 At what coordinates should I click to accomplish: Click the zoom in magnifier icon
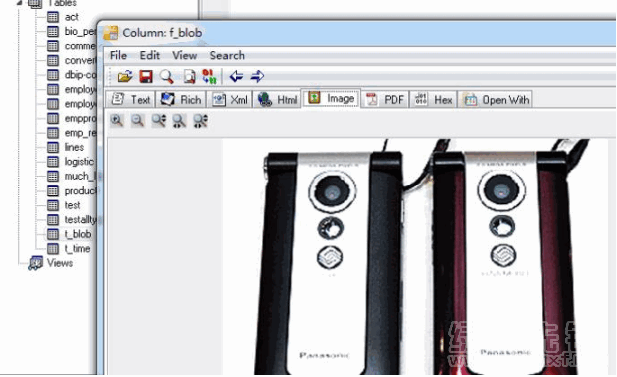pos(116,121)
